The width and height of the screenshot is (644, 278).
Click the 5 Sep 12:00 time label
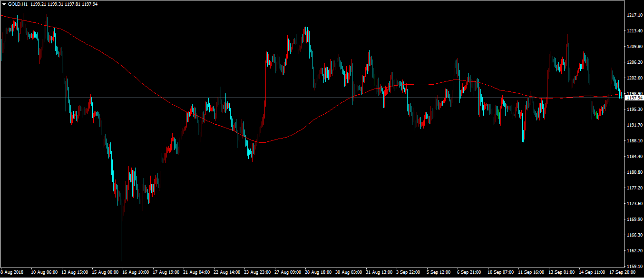click(x=439, y=273)
